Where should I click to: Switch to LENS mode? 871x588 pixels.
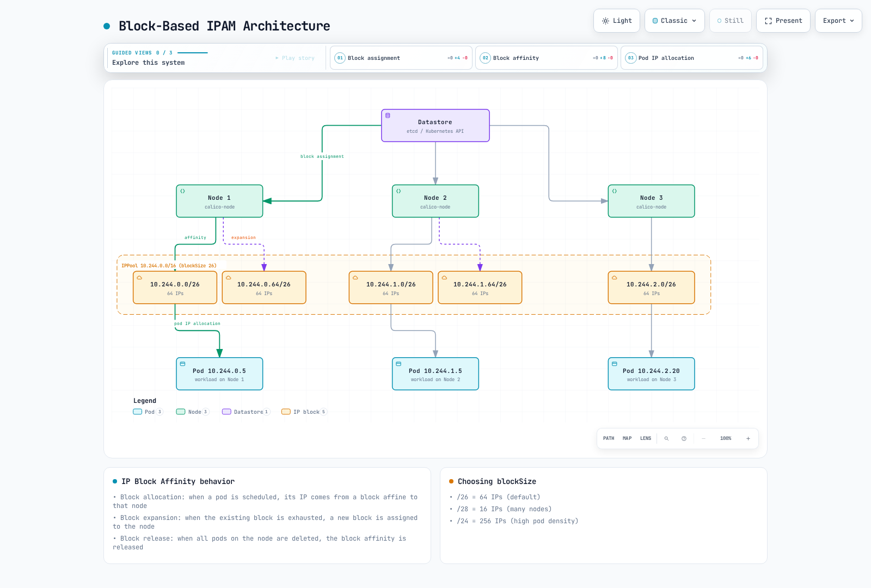click(646, 438)
